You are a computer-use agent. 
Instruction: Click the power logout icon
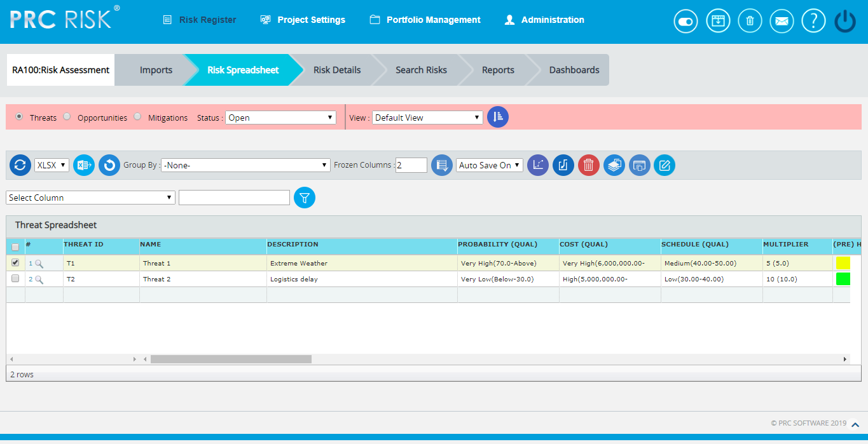coord(845,21)
